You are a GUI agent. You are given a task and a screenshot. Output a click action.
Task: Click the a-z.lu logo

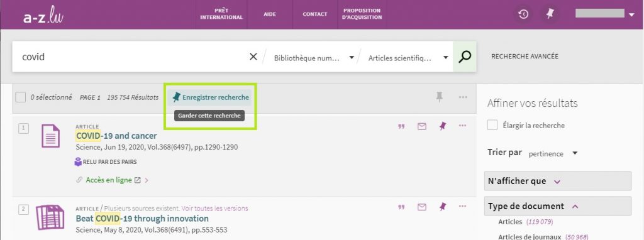43,15
